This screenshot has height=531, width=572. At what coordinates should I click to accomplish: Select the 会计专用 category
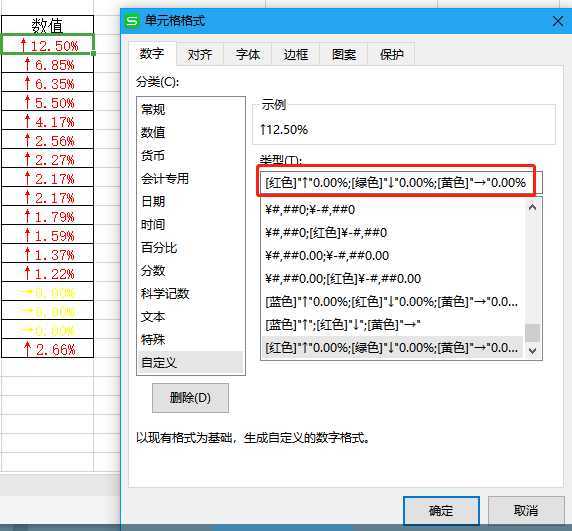tap(190, 178)
